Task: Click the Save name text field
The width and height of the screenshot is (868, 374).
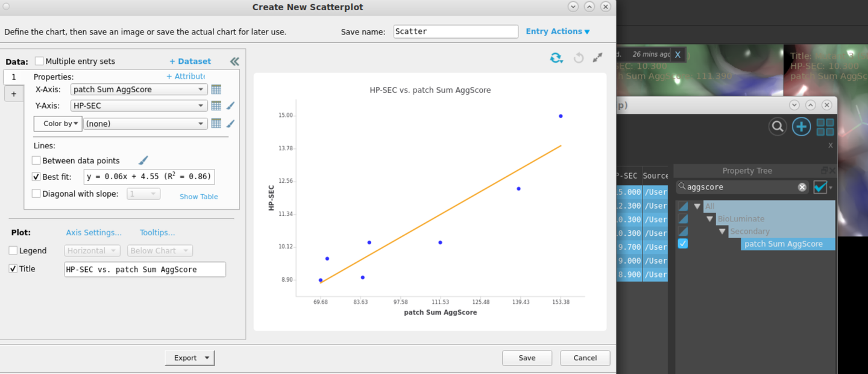Action: tap(456, 31)
